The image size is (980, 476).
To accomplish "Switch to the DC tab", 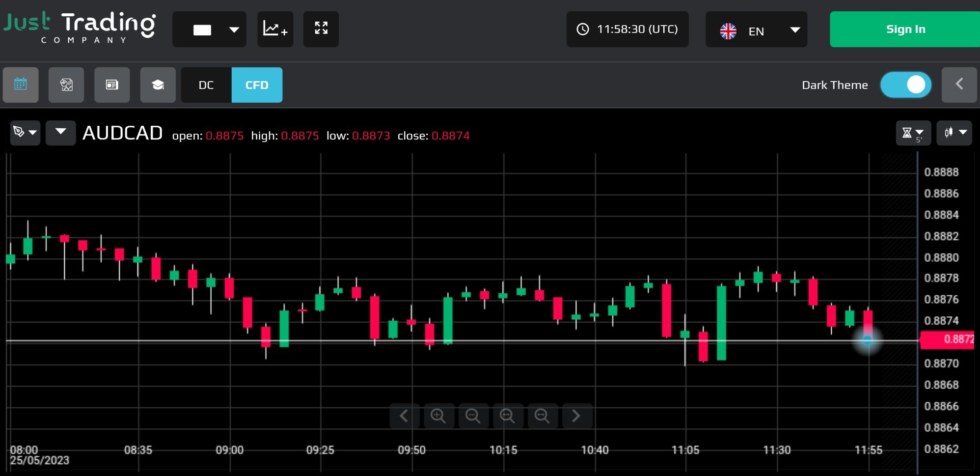I will pos(206,85).
